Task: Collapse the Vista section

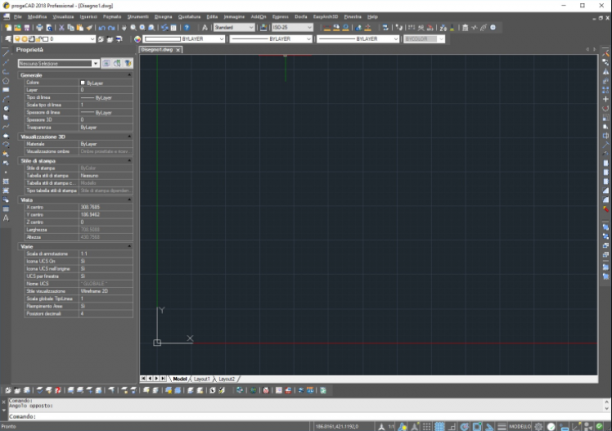Action: 129,200
